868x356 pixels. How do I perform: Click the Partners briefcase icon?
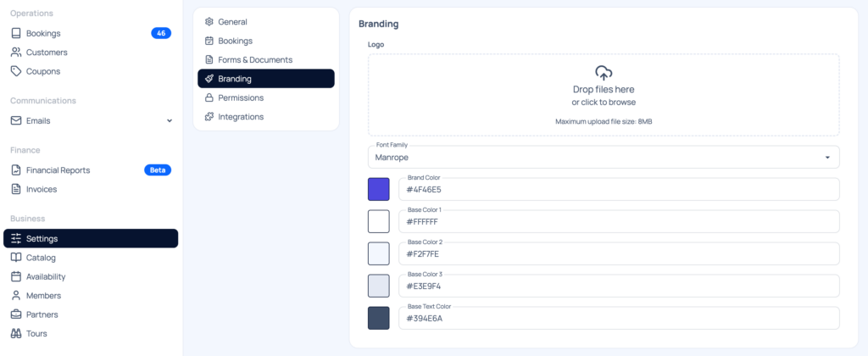[16, 314]
